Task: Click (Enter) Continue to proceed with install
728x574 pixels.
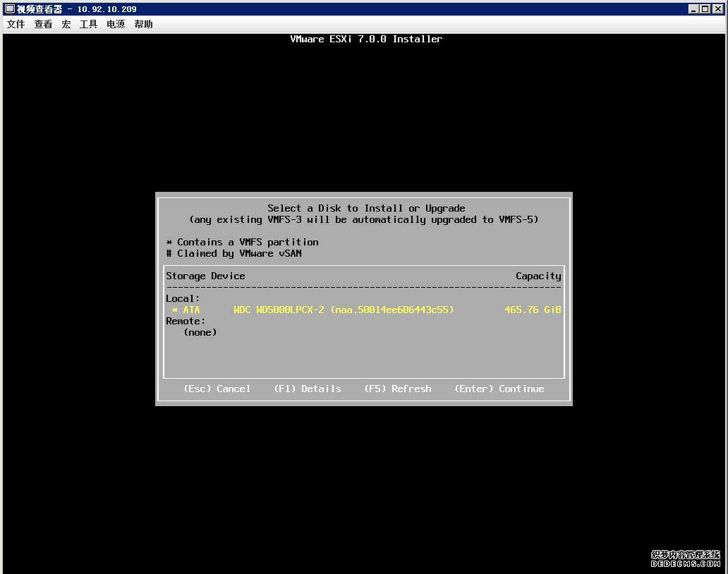Action: pos(499,389)
